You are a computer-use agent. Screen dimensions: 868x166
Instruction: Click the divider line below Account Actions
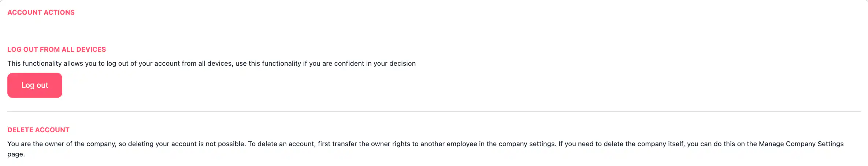coord(434,31)
